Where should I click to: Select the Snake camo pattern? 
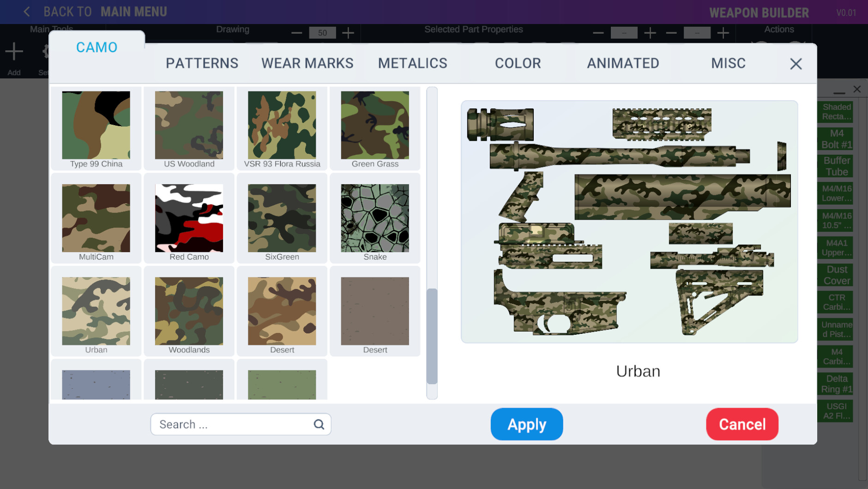(x=375, y=218)
